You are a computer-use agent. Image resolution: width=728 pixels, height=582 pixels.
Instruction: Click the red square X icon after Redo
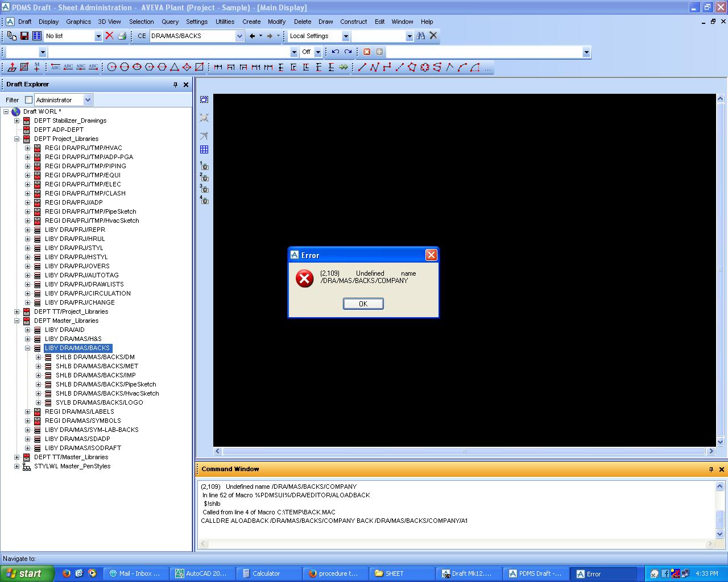point(367,52)
